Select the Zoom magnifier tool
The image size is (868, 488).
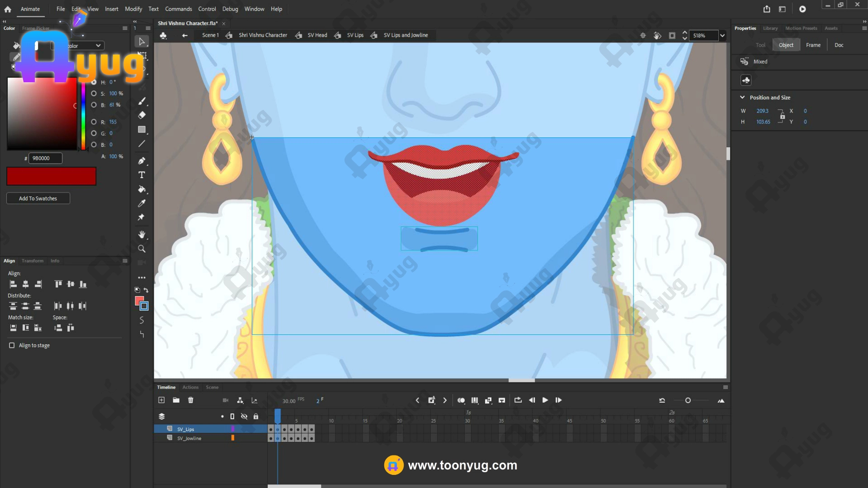(x=142, y=249)
